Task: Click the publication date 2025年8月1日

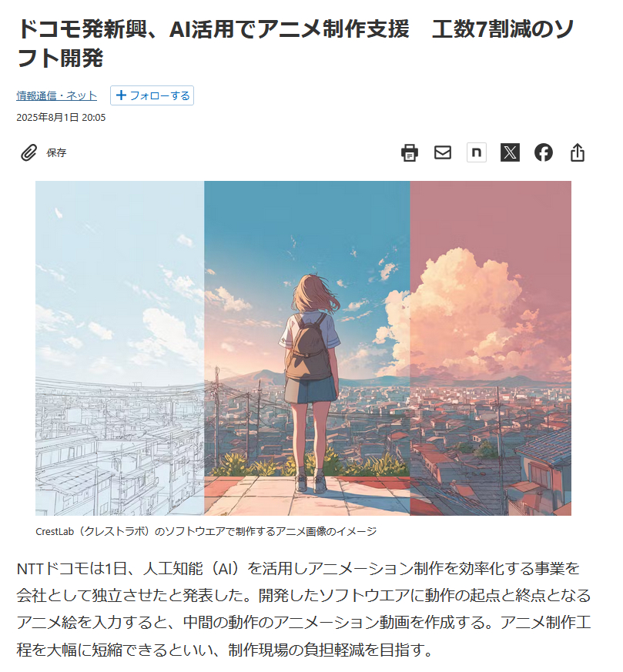Action: click(x=61, y=118)
